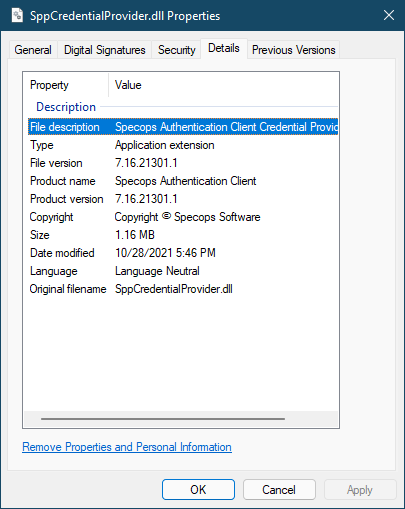
Task: Open the Digital Signatures tab
Action: (105, 50)
